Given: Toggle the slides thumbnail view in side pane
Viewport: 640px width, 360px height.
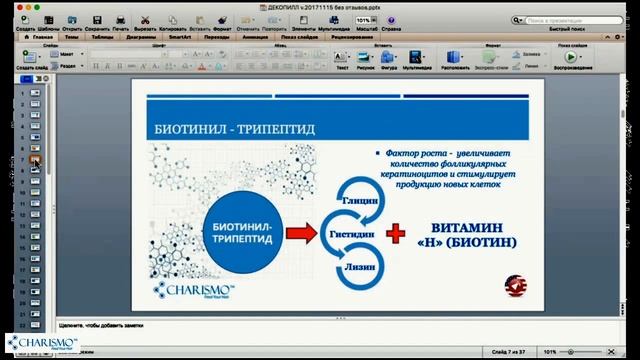Looking at the screenshot, I should [27, 79].
